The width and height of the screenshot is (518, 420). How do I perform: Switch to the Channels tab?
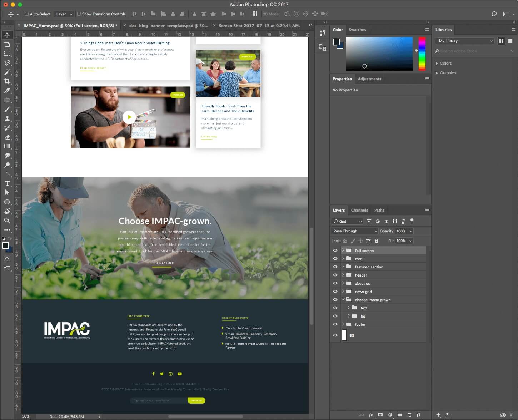click(359, 211)
